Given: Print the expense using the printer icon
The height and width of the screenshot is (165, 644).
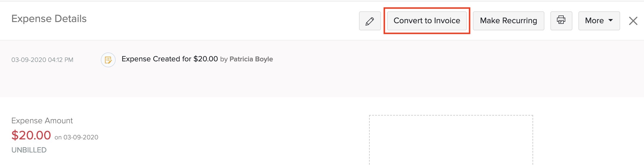Looking at the screenshot, I should tap(561, 21).
